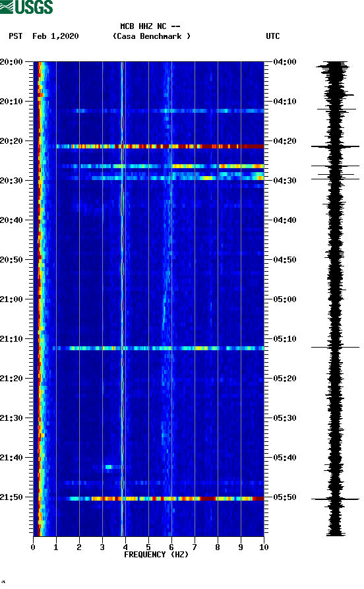The height and width of the screenshot is (589, 364).
Task: Click the 21:00 PST time label
Action: coord(11,299)
